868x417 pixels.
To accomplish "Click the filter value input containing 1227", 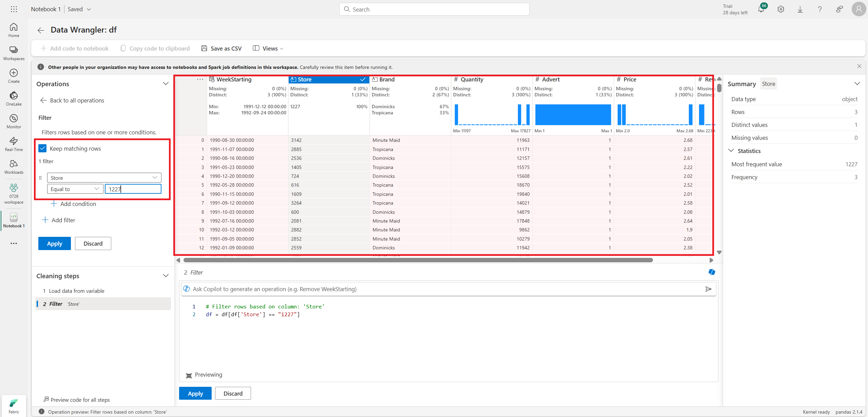I will [133, 189].
